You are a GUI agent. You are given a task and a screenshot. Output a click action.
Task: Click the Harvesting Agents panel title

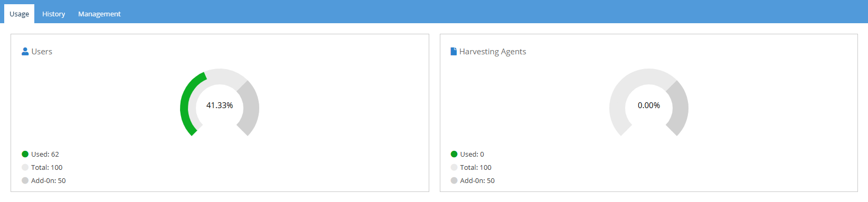[x=493, y=51]
